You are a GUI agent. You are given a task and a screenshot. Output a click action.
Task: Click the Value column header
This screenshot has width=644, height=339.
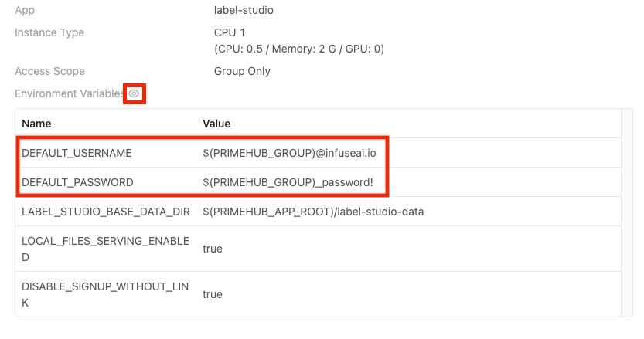point(216,124)
